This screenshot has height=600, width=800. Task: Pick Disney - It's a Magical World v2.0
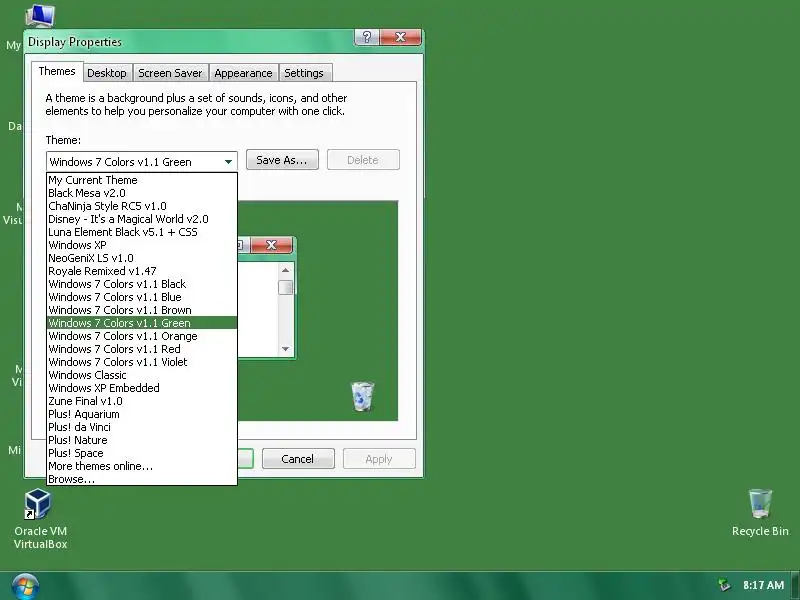142,219
